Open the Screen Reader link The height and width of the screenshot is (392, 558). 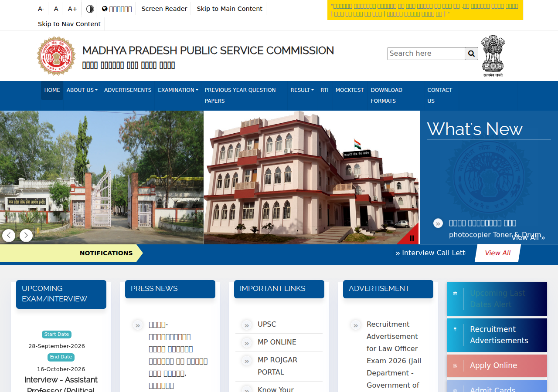point(164,9)
